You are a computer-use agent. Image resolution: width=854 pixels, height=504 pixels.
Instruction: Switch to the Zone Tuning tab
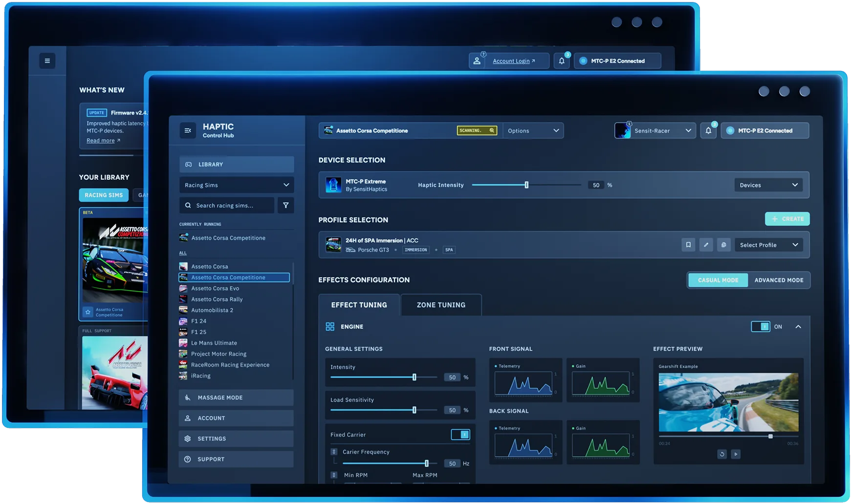click(x=441, y=305)
